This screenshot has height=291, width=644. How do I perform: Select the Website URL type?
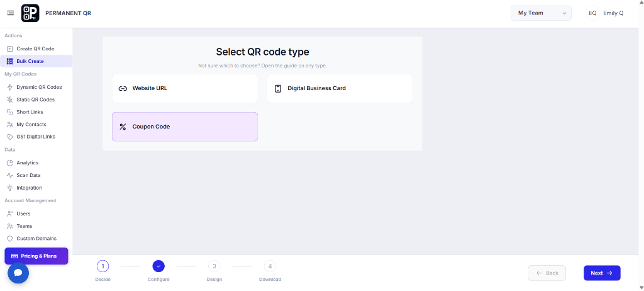(185, 88)
